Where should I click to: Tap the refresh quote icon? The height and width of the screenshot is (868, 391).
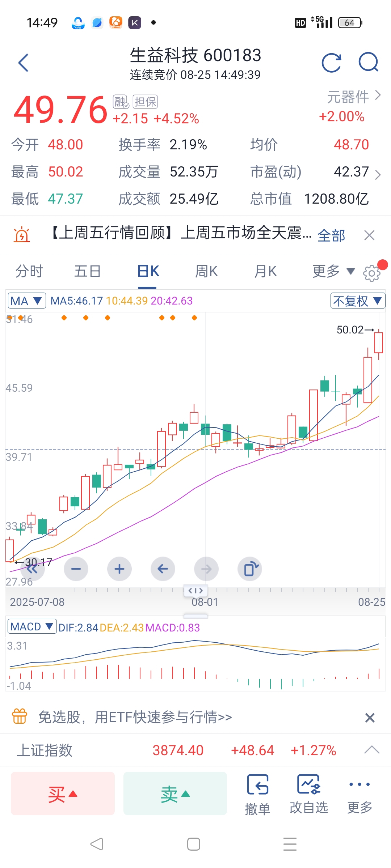click(331, 63)
